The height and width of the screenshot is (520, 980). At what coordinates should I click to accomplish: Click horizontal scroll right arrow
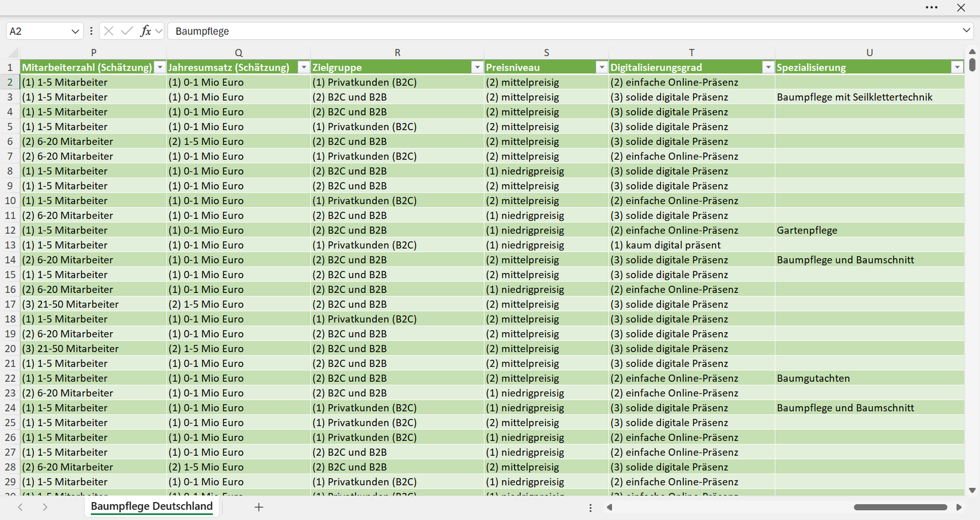(x=959, y=507)
